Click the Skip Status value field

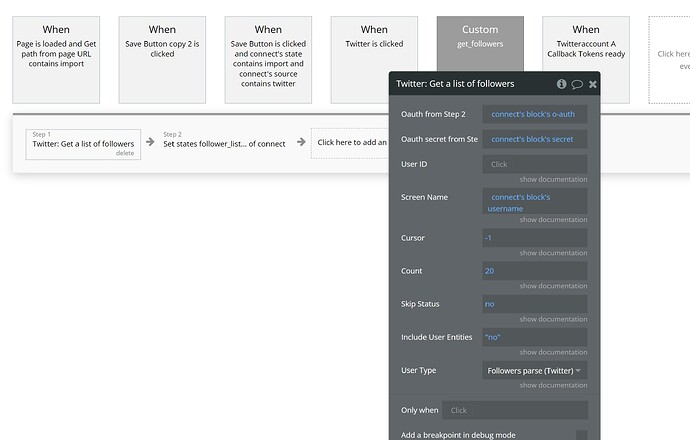535,304
